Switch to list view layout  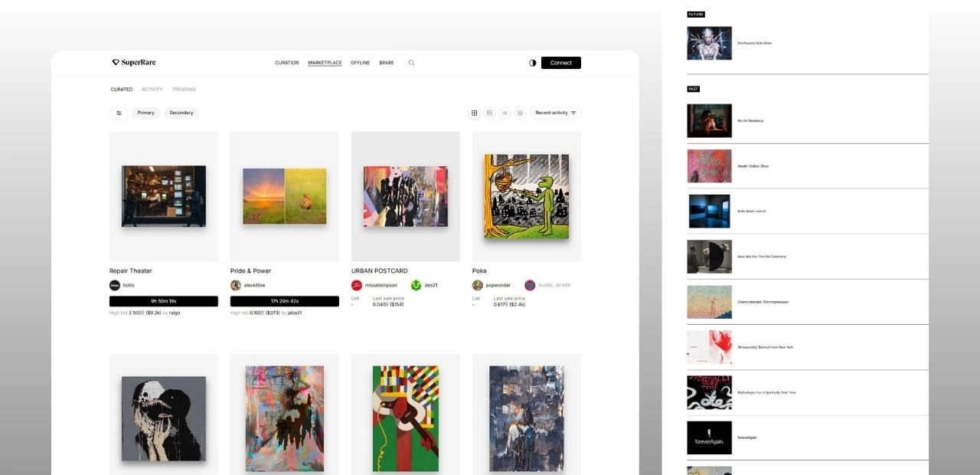coord(505,113)
